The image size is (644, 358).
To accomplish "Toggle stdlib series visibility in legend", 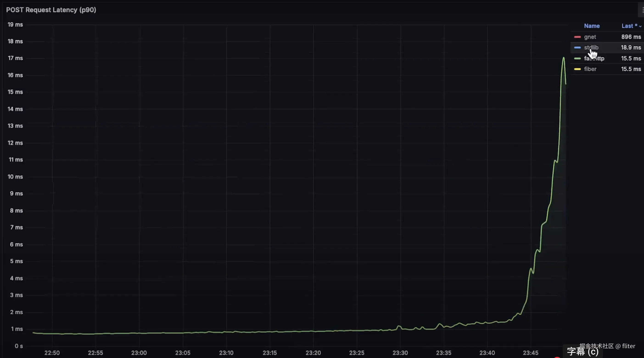I will [591, 48].
